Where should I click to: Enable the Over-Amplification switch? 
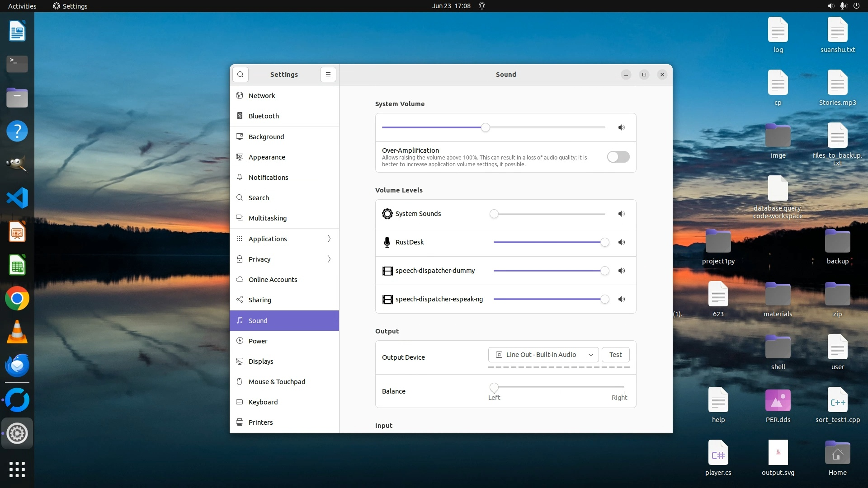coord(618,157)
